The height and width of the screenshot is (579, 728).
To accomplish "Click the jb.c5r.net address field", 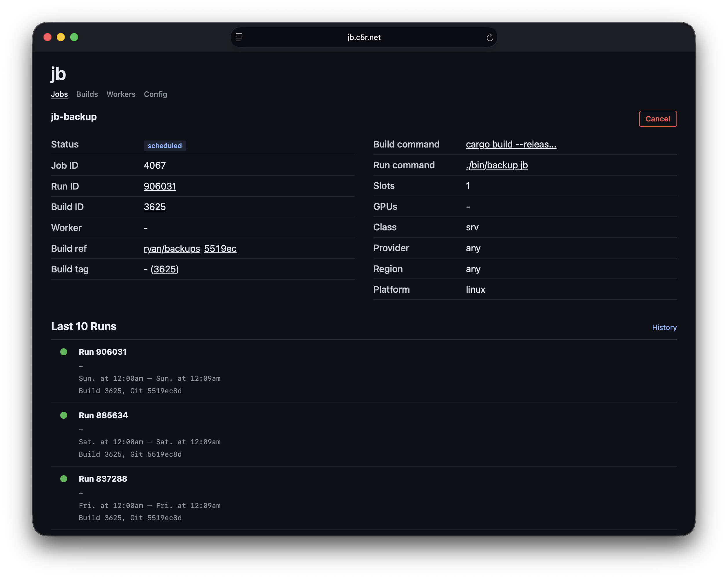I will coord(364,37).
